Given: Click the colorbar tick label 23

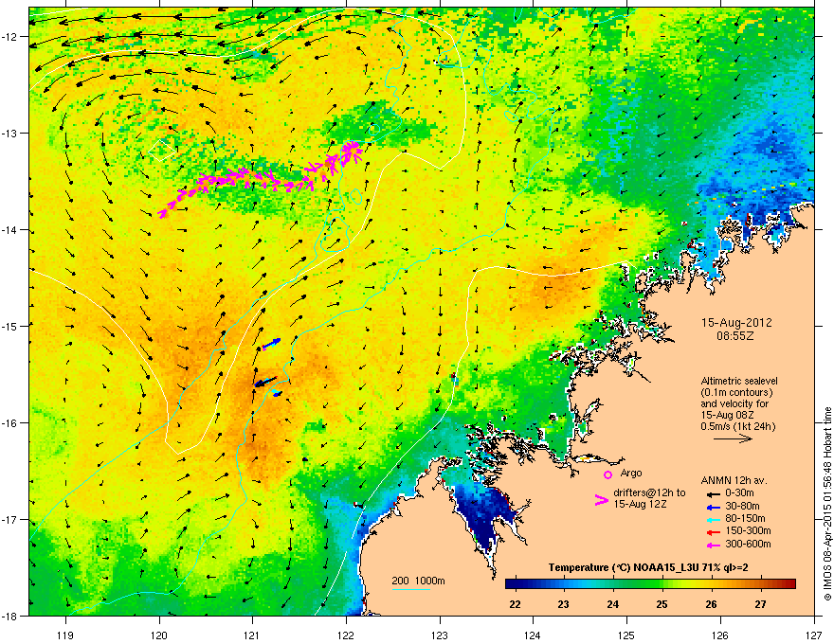Looking at the screenshot, I should (563, 604).
